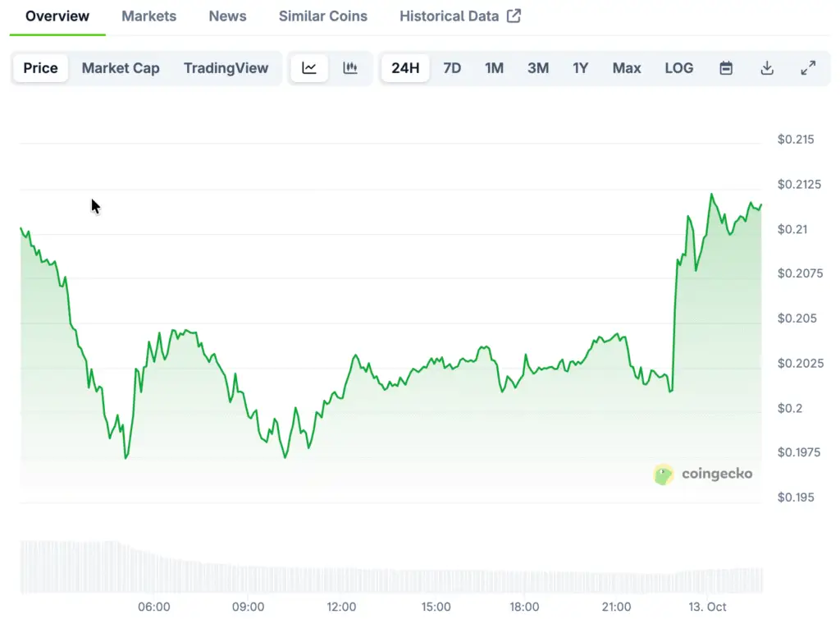This screenshot has height=619, width=840.
Task: Go to the News tab
Action: 227,16
